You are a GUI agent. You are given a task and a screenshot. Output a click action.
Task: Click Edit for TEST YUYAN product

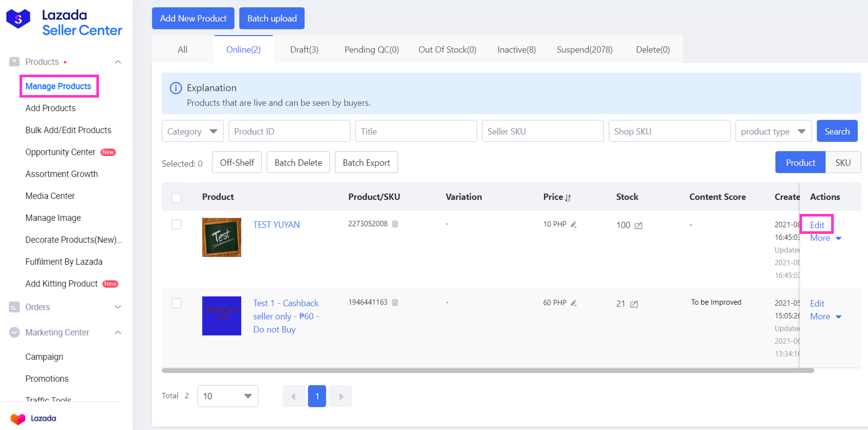pyautogui.click(x=817, y=225)
